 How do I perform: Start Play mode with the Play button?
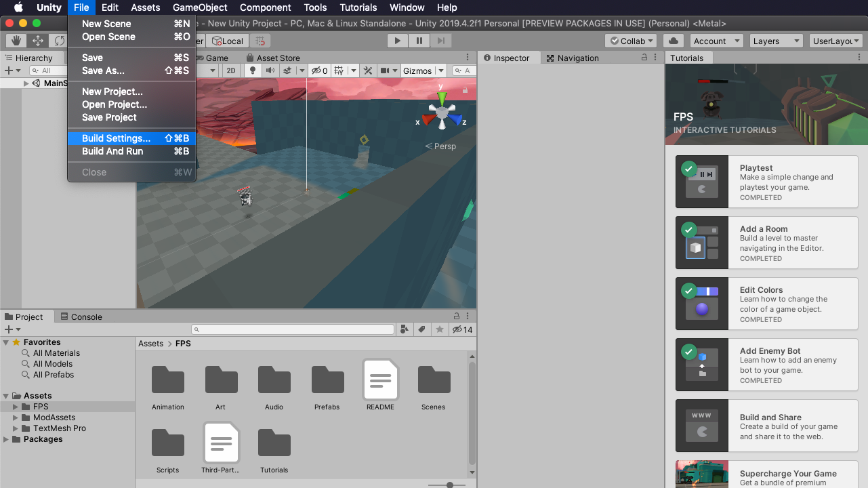pos(398,41)
